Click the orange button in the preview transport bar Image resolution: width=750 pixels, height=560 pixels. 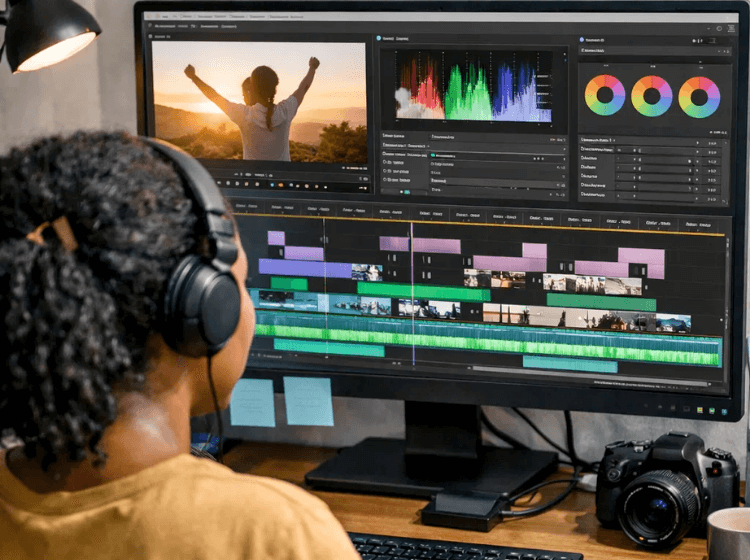point(280,184)
